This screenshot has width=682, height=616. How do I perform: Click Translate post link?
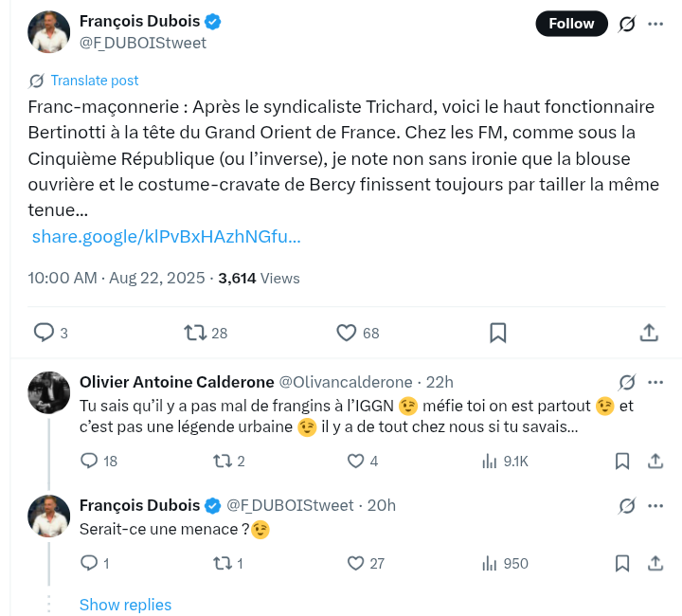click(94, 81)
